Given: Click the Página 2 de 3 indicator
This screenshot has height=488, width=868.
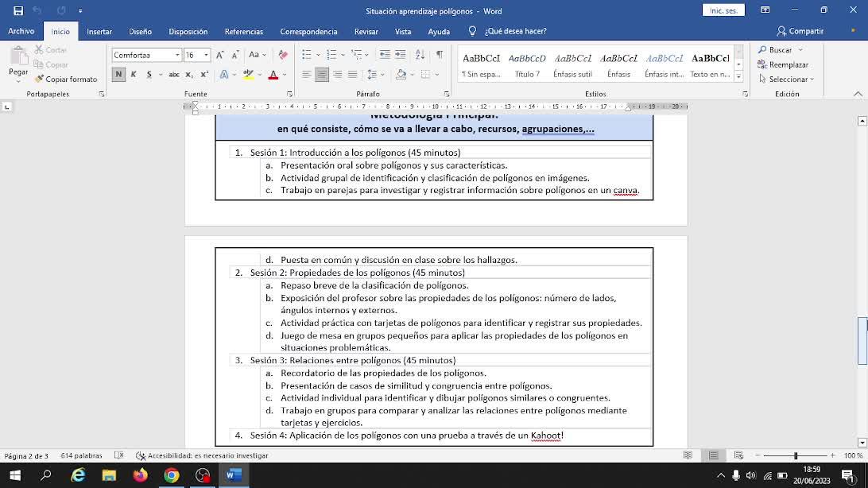Looking at the screenshot, I should click(26, 455).
